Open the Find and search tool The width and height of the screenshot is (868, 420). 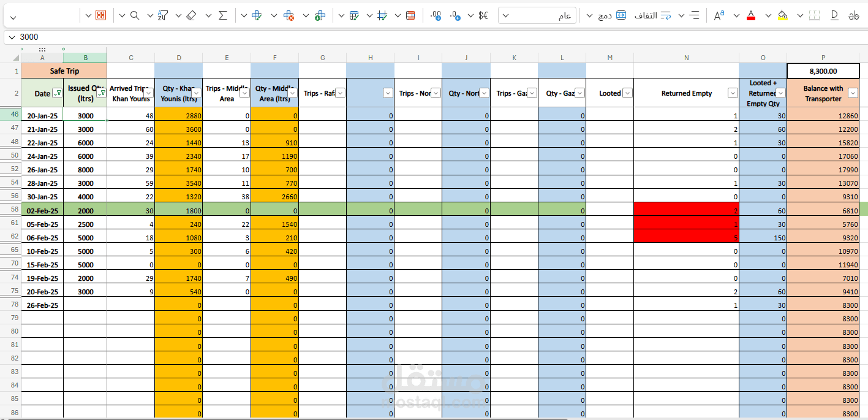click(135, 15)
